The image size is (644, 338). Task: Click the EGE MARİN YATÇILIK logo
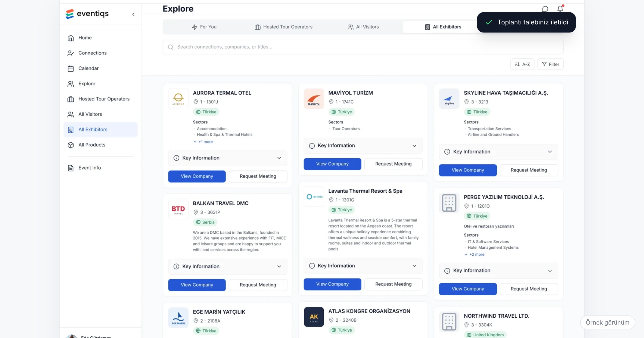click(x=178, y=318)
